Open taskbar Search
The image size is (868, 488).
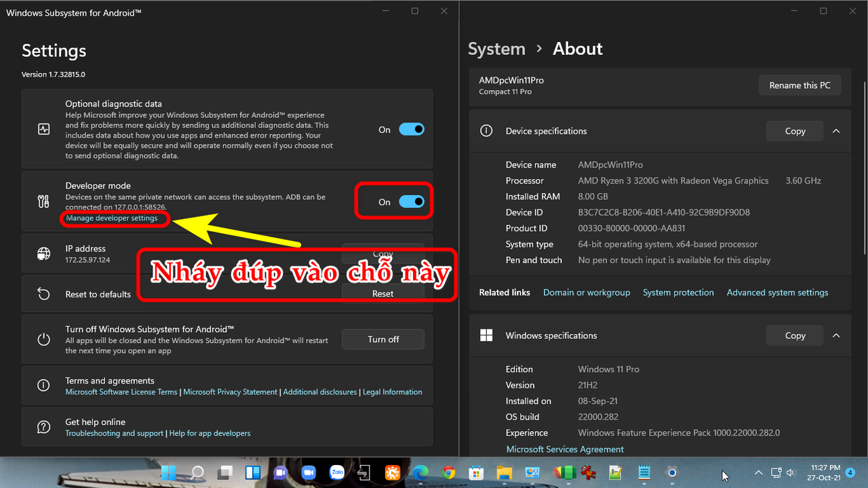197,472
